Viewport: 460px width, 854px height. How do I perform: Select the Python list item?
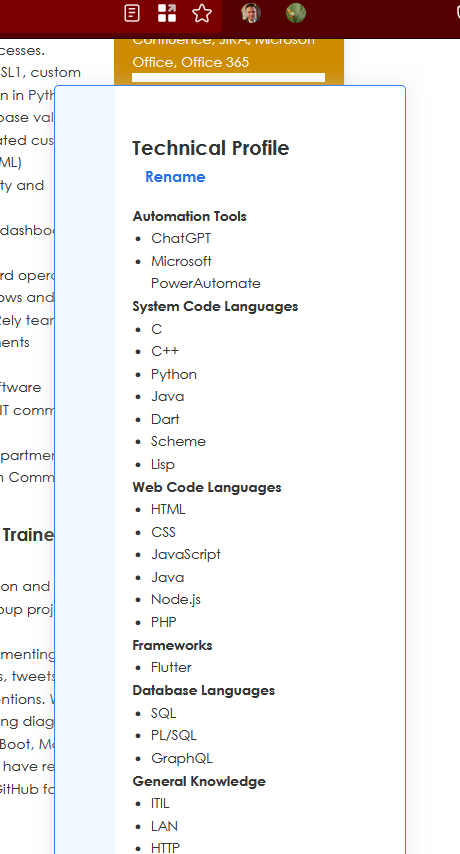pos(174,374)
